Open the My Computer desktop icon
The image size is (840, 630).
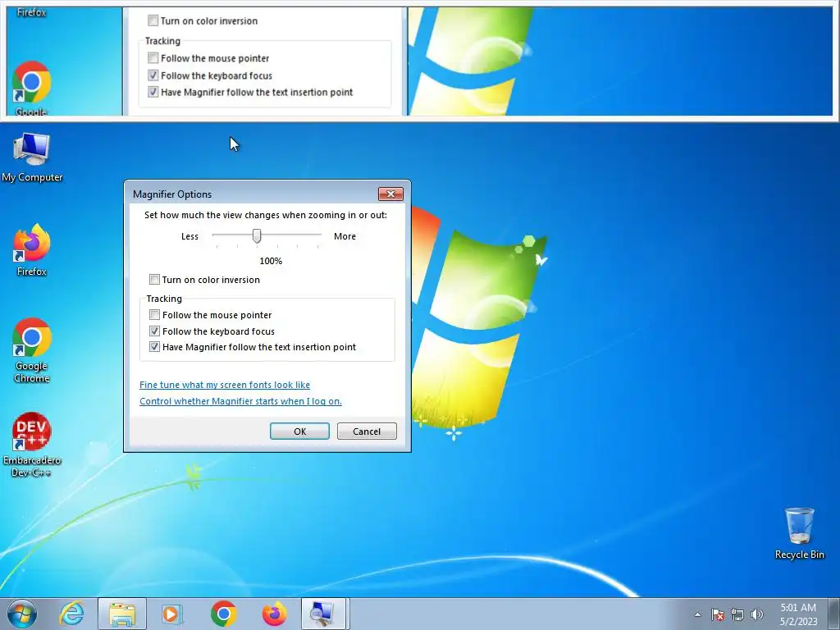pyautogui.click(x=32, y=157)
